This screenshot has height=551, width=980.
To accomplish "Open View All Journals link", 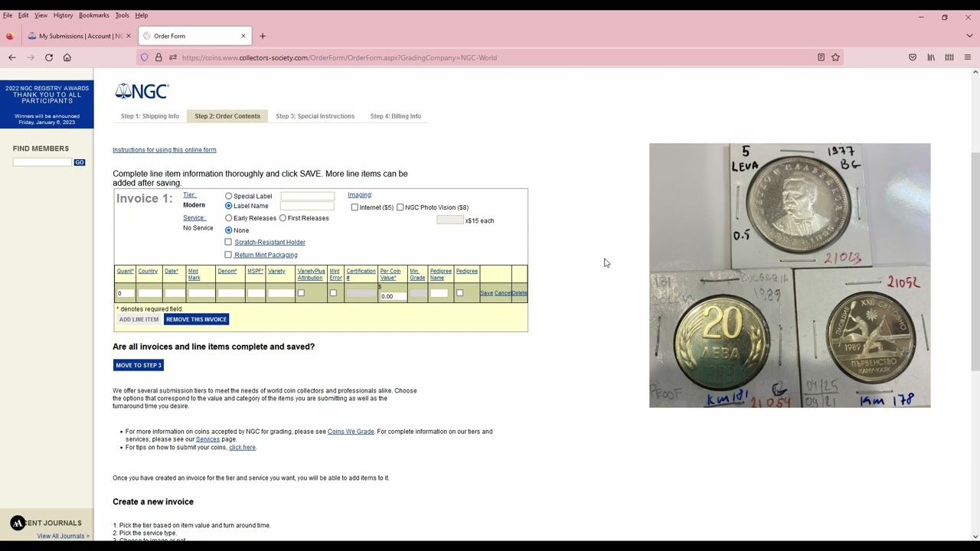I will pos(64,536).
